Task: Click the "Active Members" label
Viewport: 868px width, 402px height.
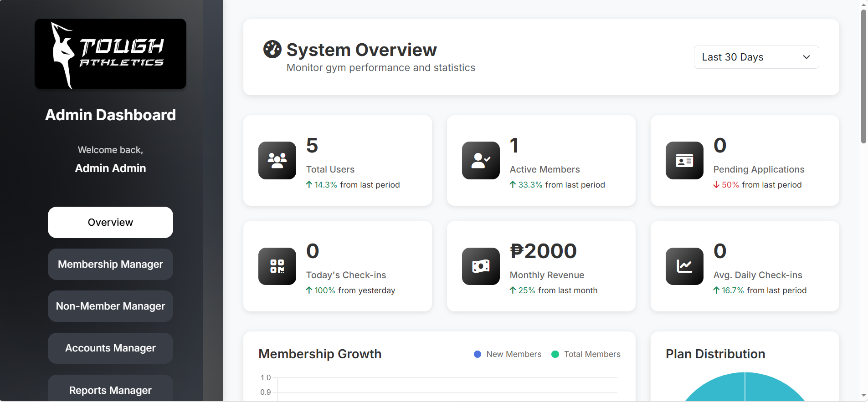Action: (x=545, y=169)
